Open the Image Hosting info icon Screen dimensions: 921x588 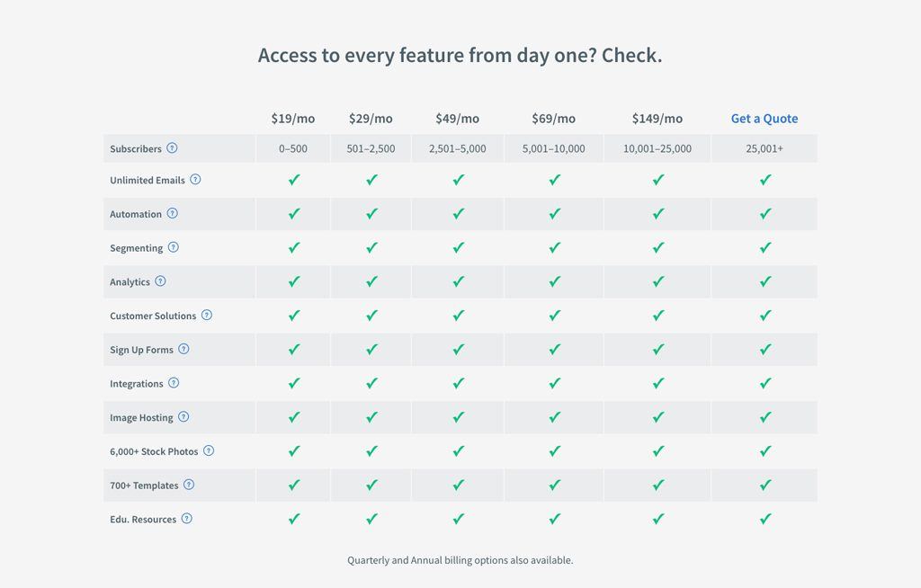tap(183, 416)
